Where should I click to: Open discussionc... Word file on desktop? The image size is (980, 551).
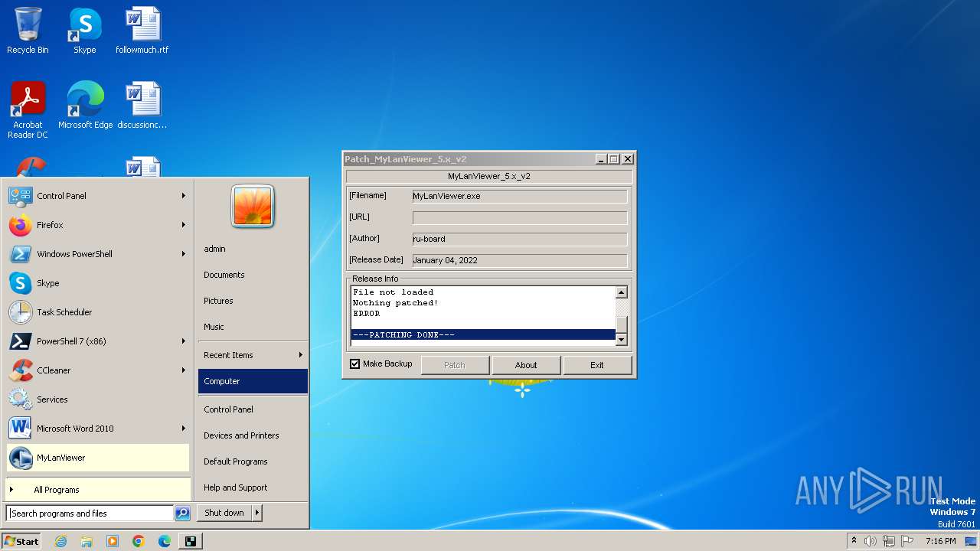tap(142, 105)
